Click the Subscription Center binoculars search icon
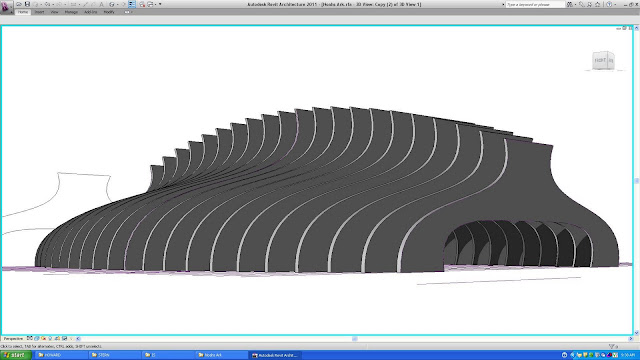 coord(570,4)
